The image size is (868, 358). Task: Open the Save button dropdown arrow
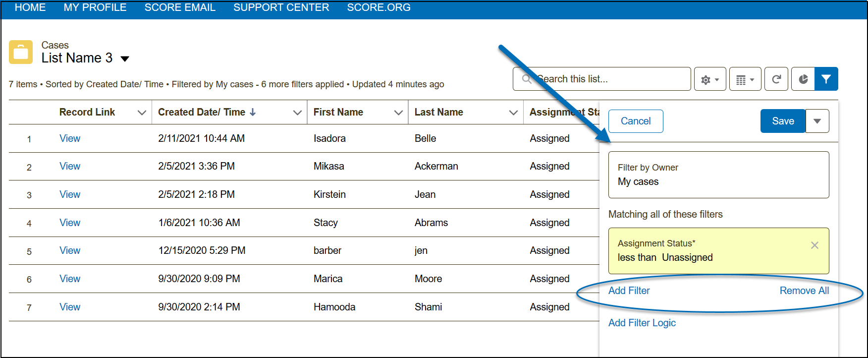[x=817, y=121]
